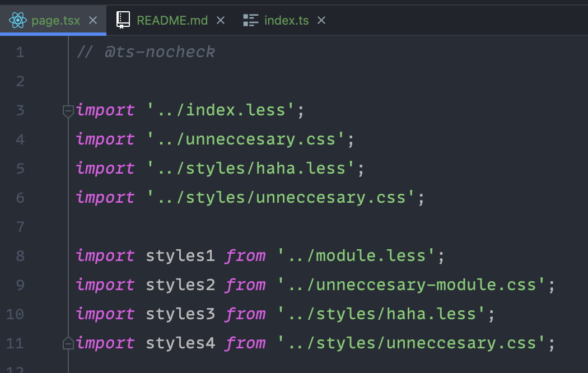588x373 pixels.
Task: Click the React icon on page.tsx tab
Action: [18, 21]
